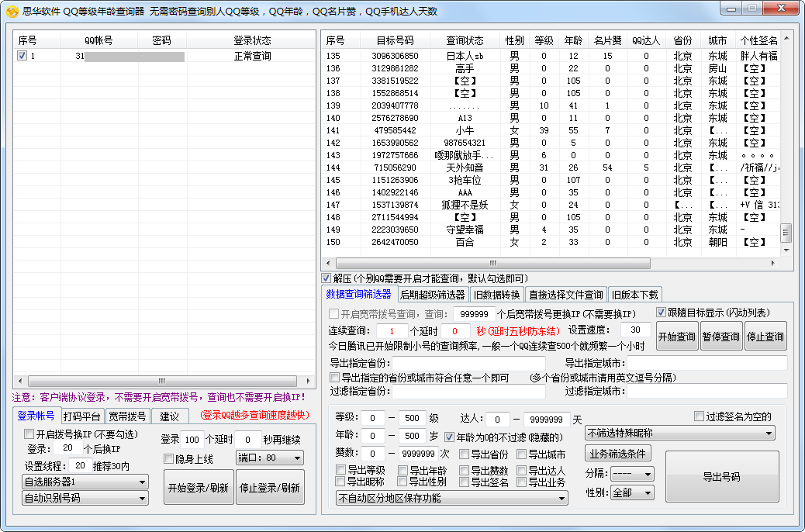Select the 旧数据转换 tab
The image size is (805, 532).
pyautogui.click(x=496, y=295)
